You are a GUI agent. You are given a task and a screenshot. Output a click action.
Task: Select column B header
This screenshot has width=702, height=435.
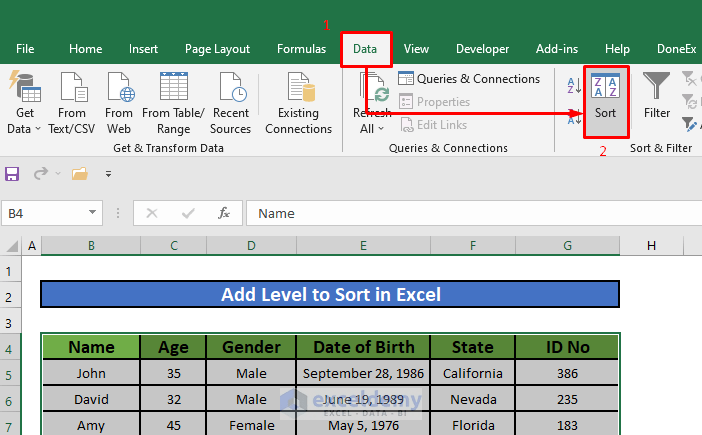tap(91, 246)
